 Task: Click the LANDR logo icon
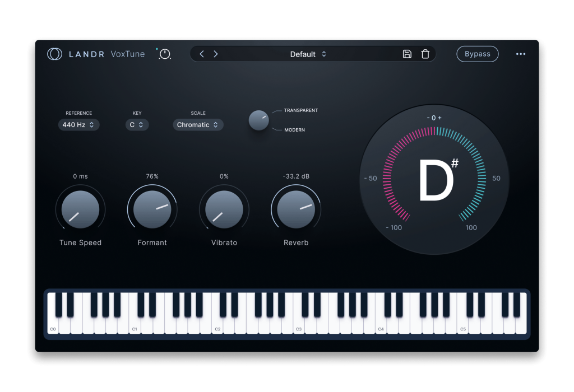(54, 54)
